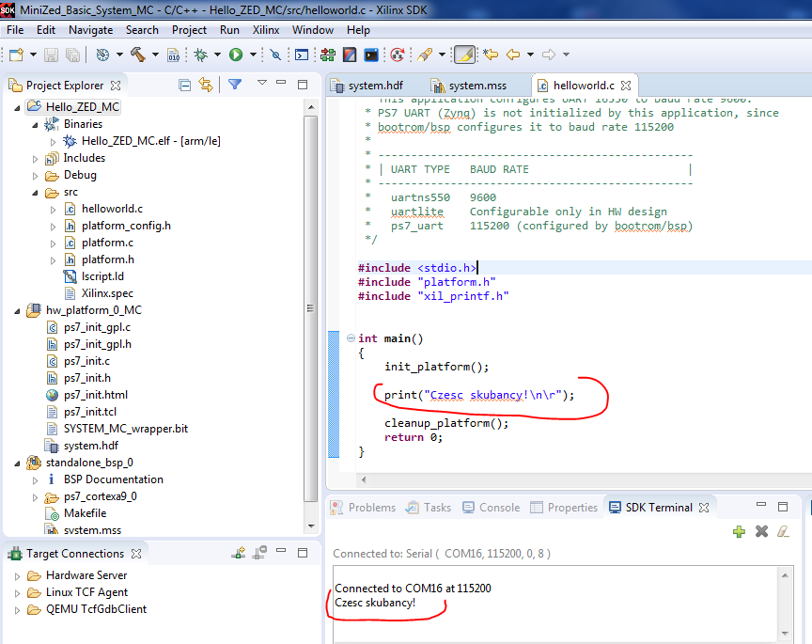Open the Console tab in the bottom panel

[498, 508]
